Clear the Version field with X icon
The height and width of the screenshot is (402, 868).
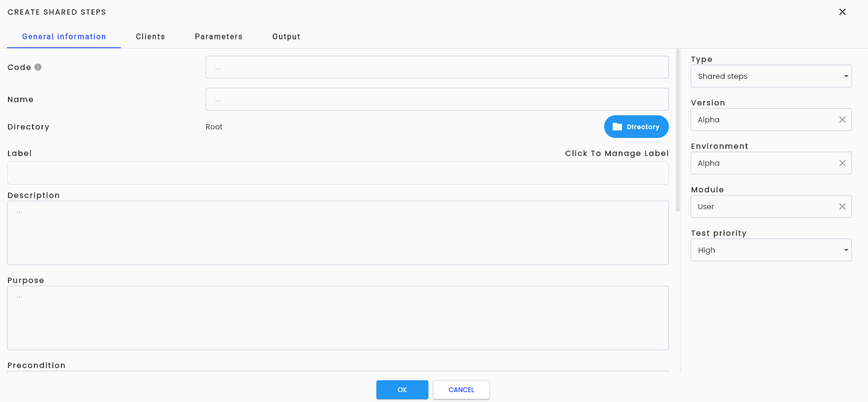click(843, 120)
